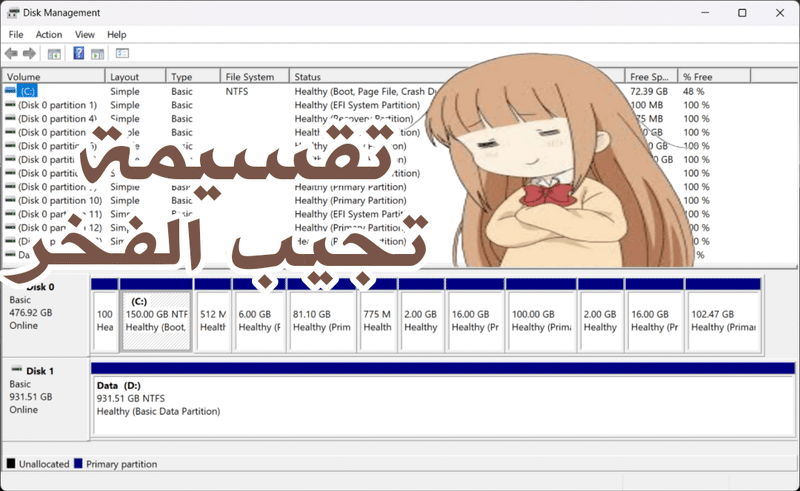Toggle the Show/Hide Console Tree toolbar icon

click(54, 54)
